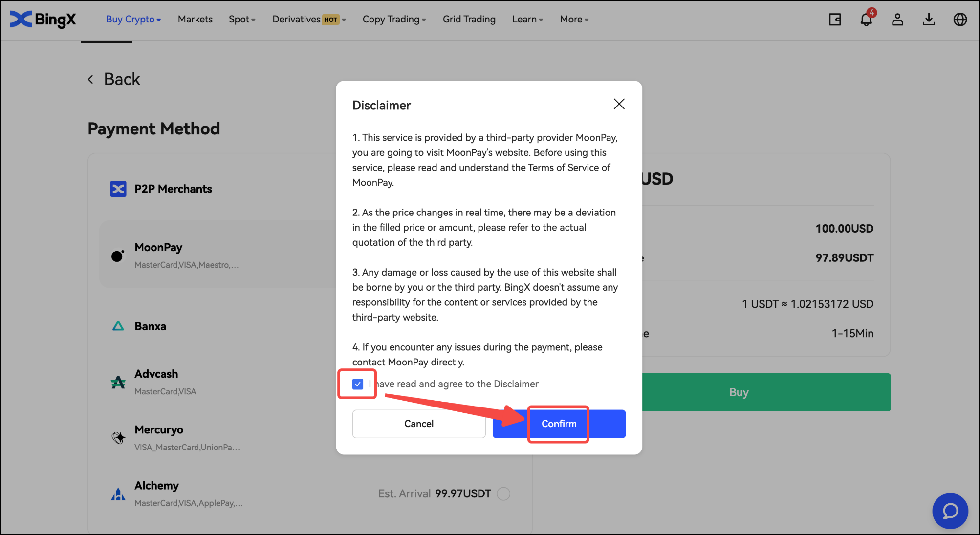The image size is (980, 535).
Task: Click the BingX logo
Action: click(x=43, y=19)
